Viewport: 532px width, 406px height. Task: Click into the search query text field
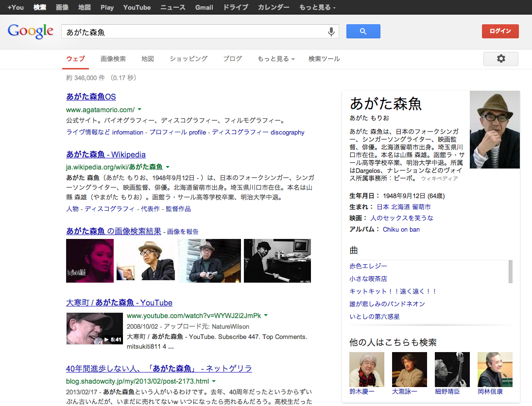(194, 32)
